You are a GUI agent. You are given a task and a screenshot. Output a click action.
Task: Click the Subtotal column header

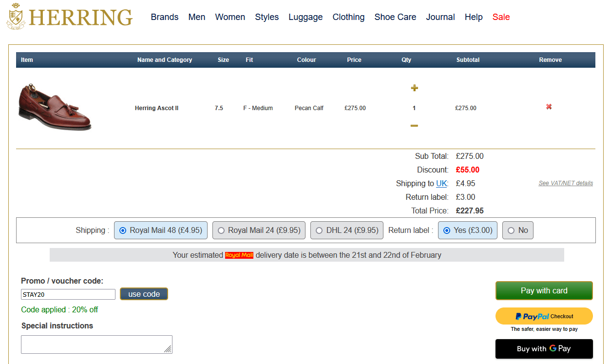[x=468, y=60]
